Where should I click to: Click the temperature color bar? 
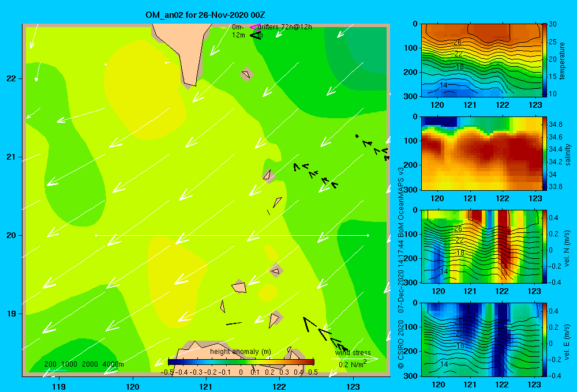point(545,61)
